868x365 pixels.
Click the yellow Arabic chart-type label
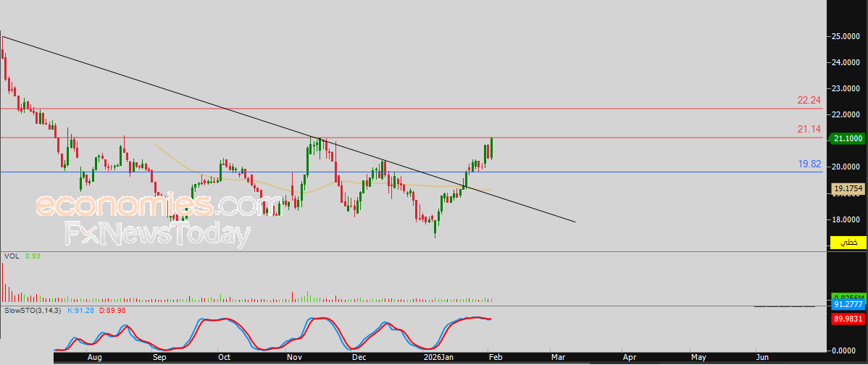(x=847, y=242)
